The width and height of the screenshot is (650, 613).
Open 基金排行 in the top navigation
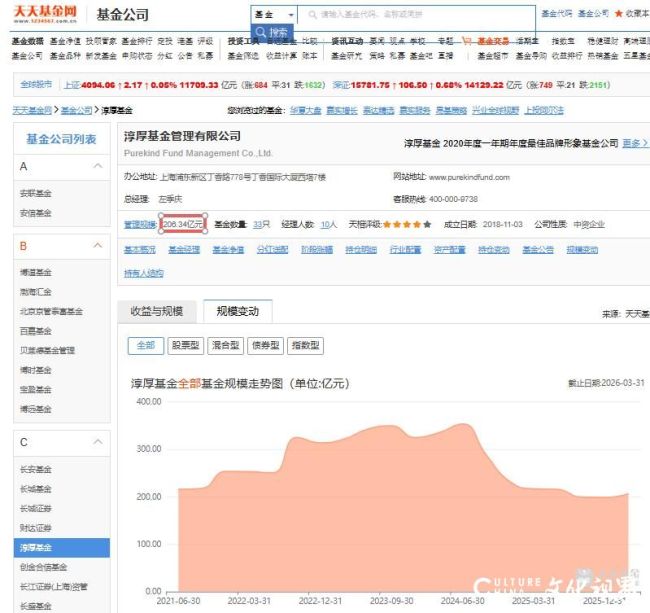coord(137,41)
